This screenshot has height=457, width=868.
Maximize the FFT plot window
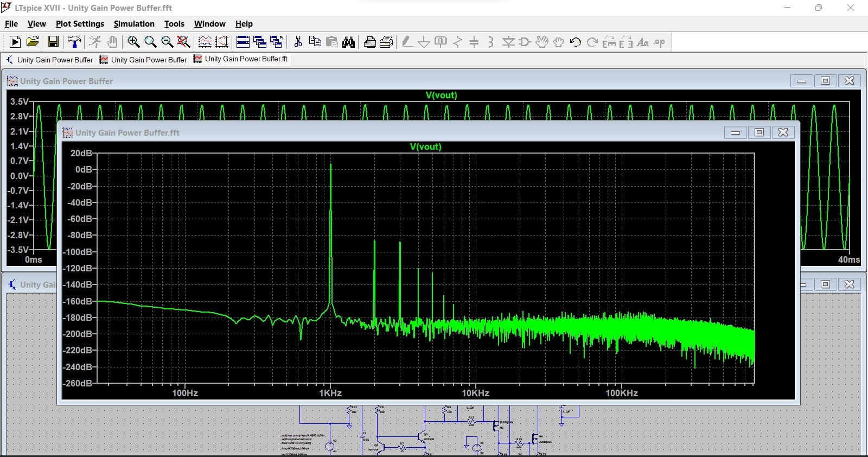click(759, 132)
